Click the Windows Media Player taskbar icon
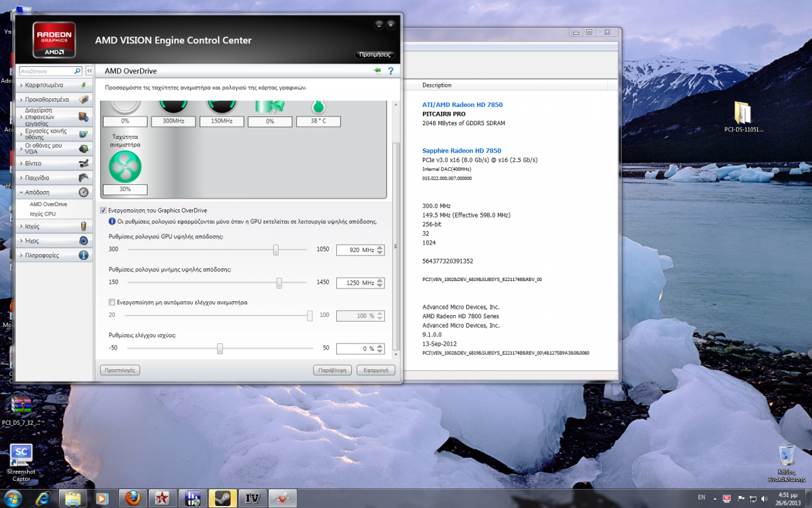Viewport: 812px width, 508px height. [104, 498]
